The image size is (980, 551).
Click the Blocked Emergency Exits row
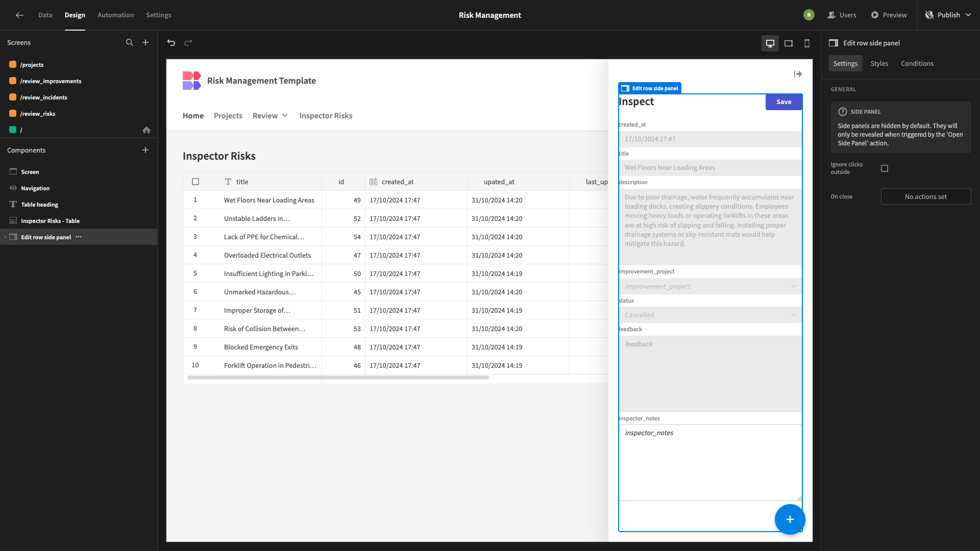coord(396,347)
